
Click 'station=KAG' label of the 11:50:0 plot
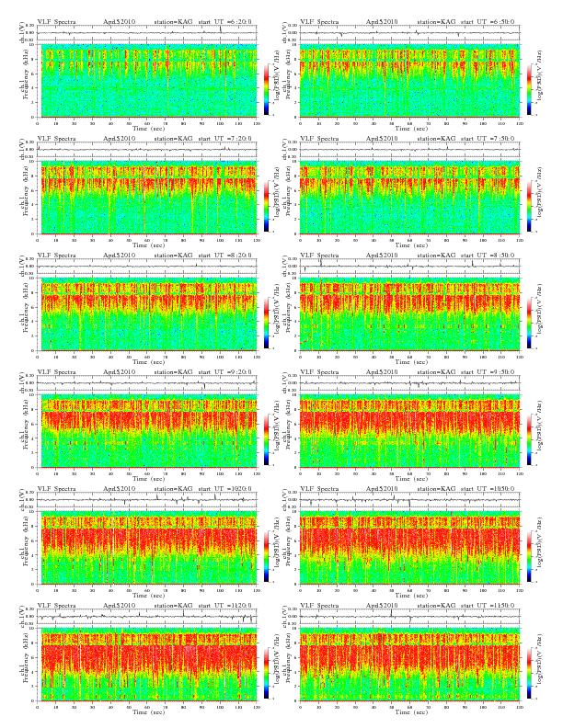coord(436,606)
